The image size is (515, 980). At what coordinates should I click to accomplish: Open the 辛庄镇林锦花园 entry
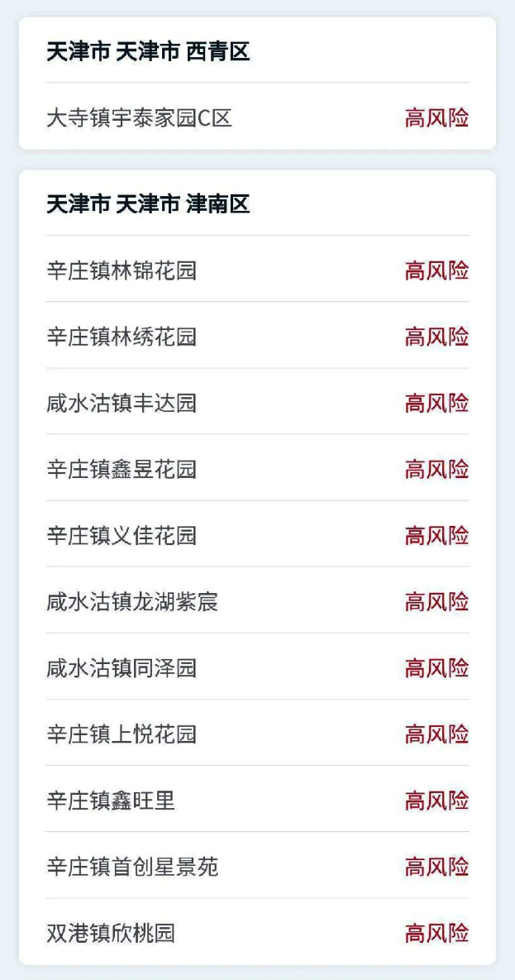(x=257, y=270)
